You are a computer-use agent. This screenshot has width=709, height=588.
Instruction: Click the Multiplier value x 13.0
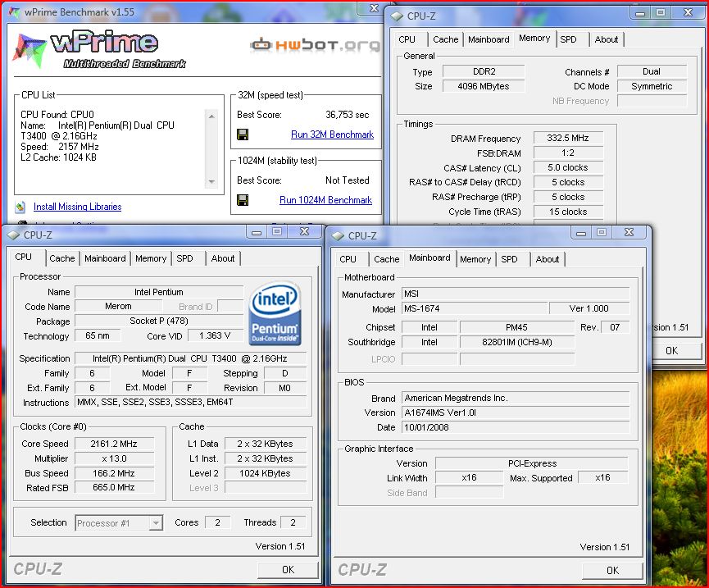[114, 458]
